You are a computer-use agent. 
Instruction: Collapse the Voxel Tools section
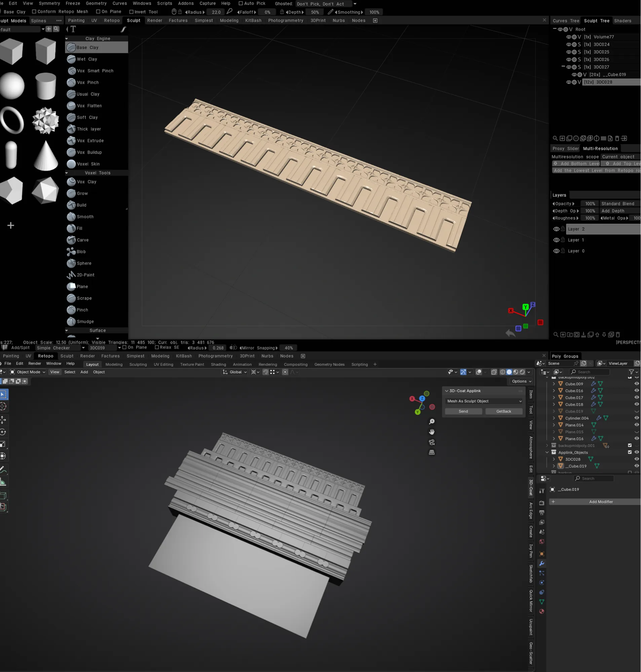(67, 173)
